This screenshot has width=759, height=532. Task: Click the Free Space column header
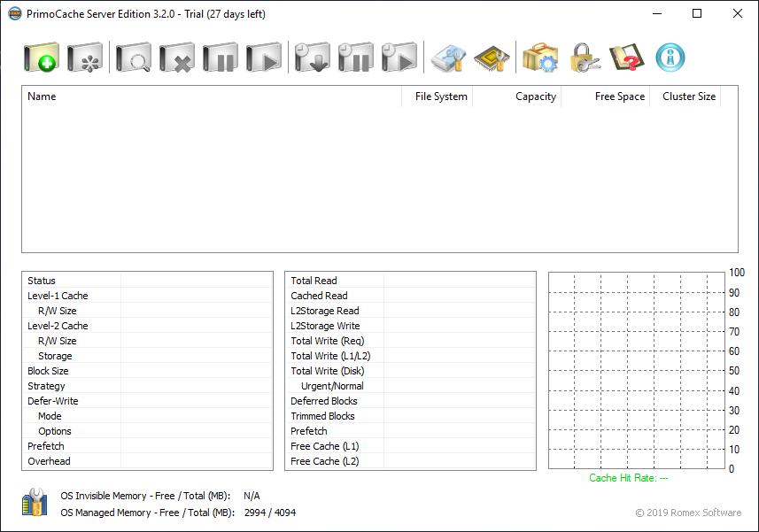point(605,96)
